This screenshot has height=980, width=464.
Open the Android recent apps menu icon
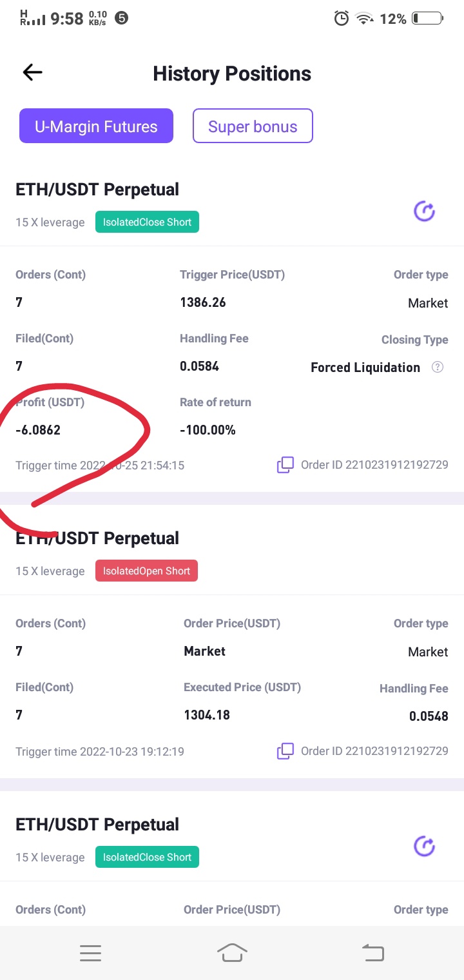(90, 953)
